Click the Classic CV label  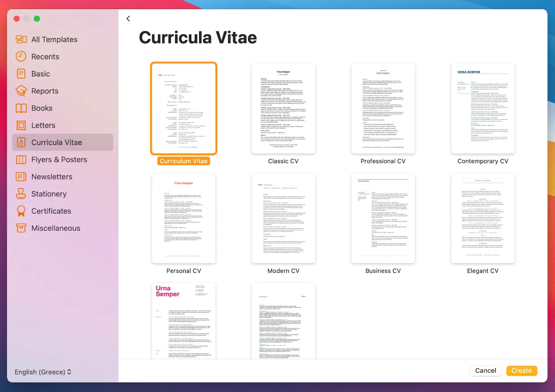coord(283,161)
